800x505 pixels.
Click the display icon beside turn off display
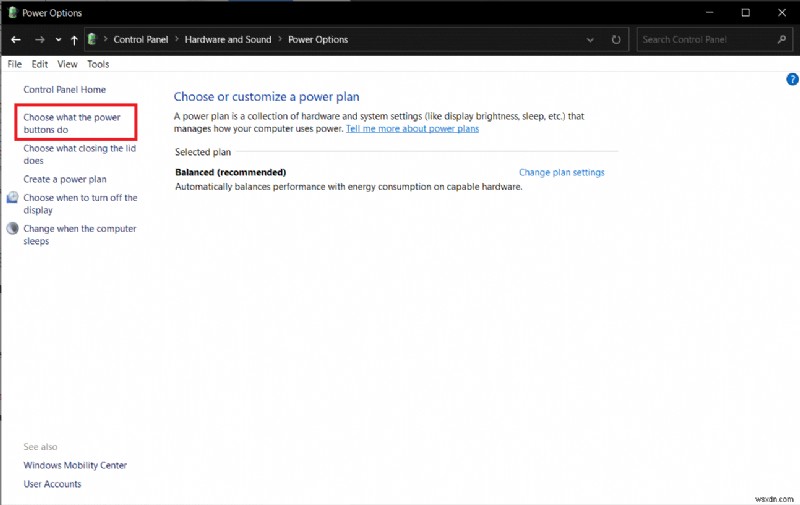pyautogui.click(x=13, y=197)
